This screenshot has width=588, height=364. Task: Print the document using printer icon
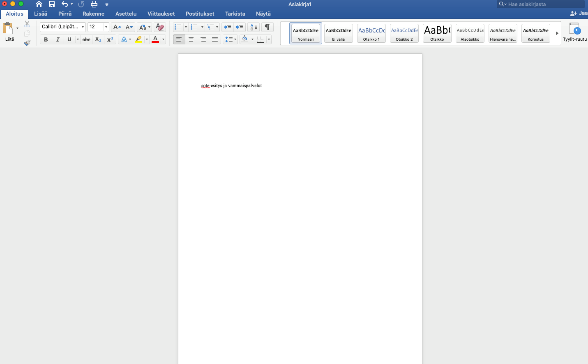94,4
